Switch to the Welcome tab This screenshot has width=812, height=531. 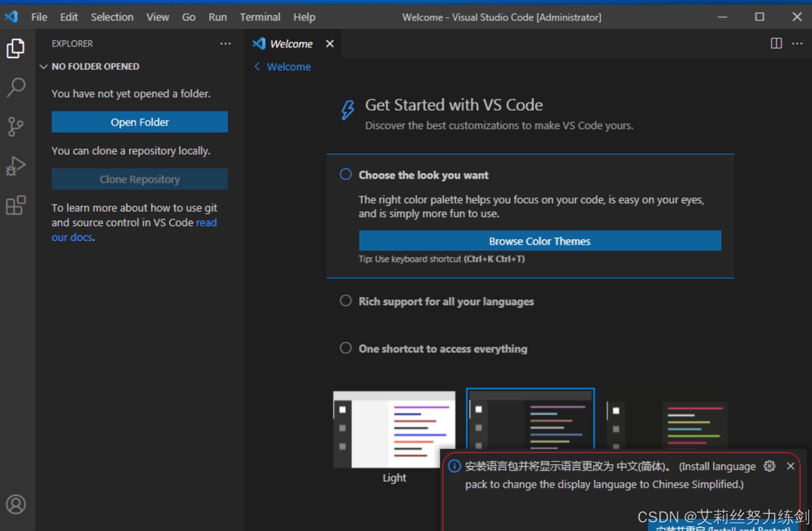[x=292, y=44]
